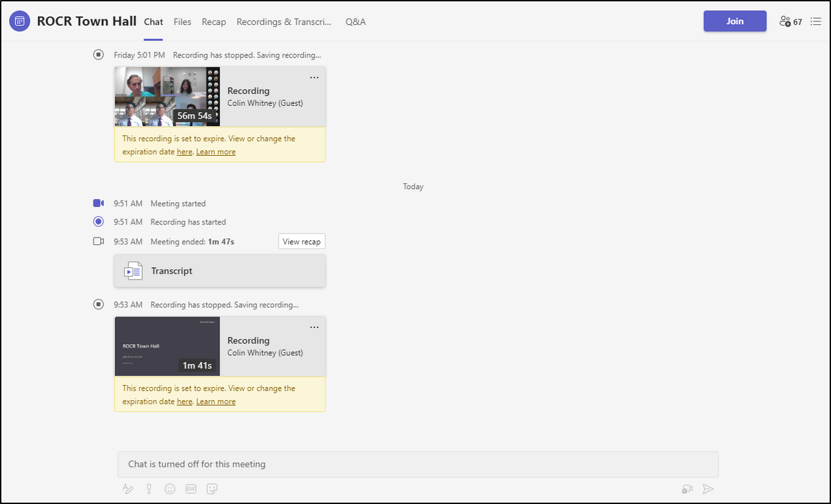This screenshot has width=831, height=504.
Task: Click the camera icon beside Meeting ended
Action: click(98, 242)
